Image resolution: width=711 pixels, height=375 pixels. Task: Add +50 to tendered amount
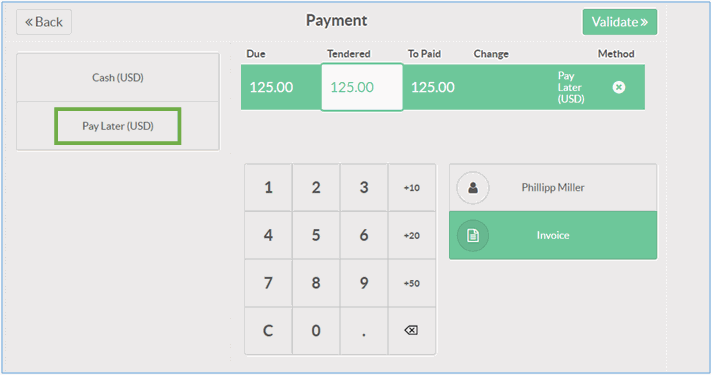pos(411,283)
